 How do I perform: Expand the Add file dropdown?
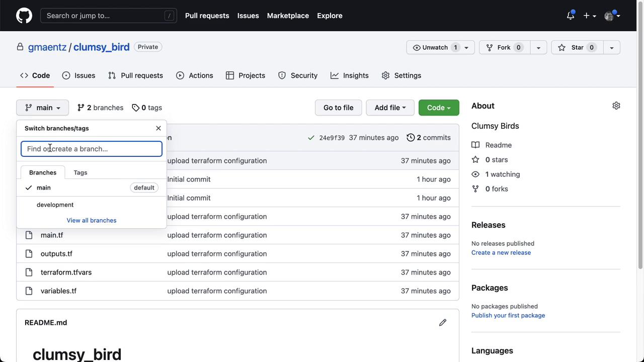pyautogui.click(x=390, y=108)
